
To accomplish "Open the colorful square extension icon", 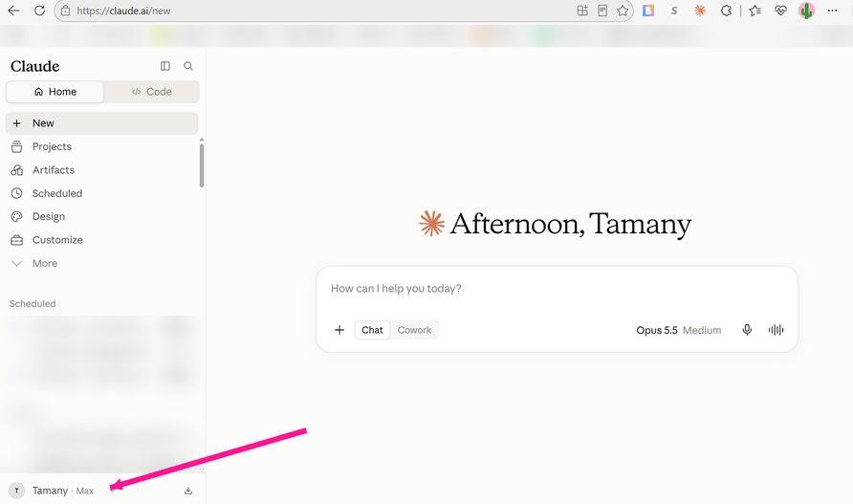I will pos(648,11).
